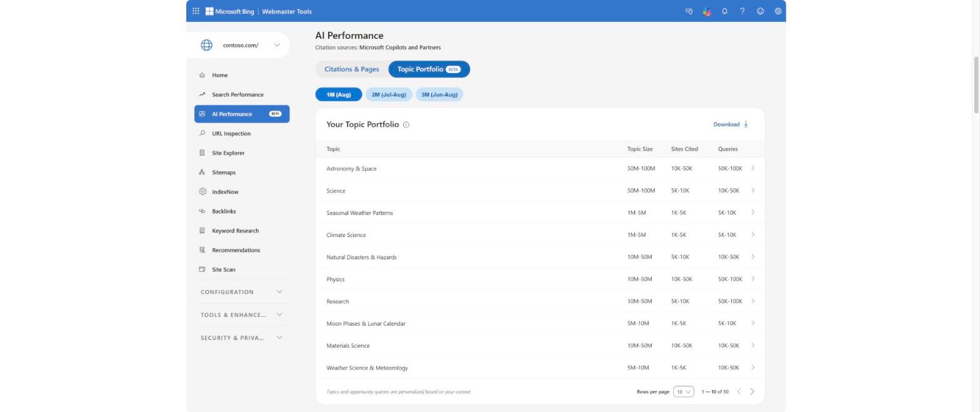Open the messages icon in header
The height and width of the screenshot is (412, 980).
[x=689, y=11]
